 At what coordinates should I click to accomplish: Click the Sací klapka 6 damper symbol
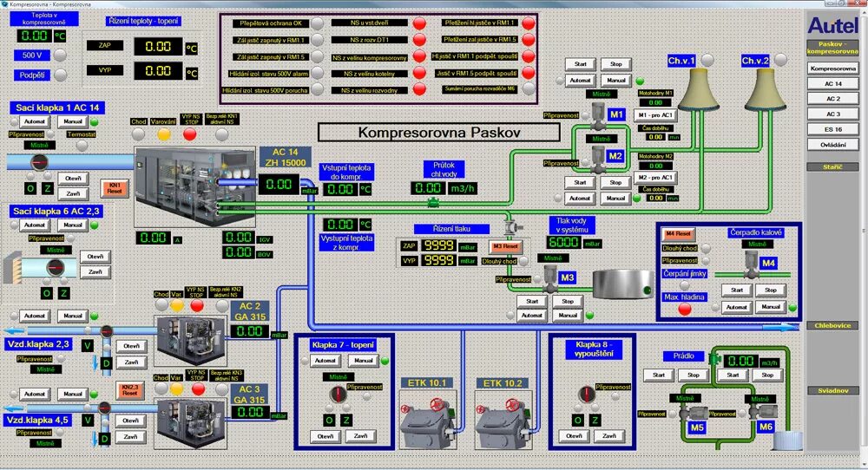[x=54, y=268]
